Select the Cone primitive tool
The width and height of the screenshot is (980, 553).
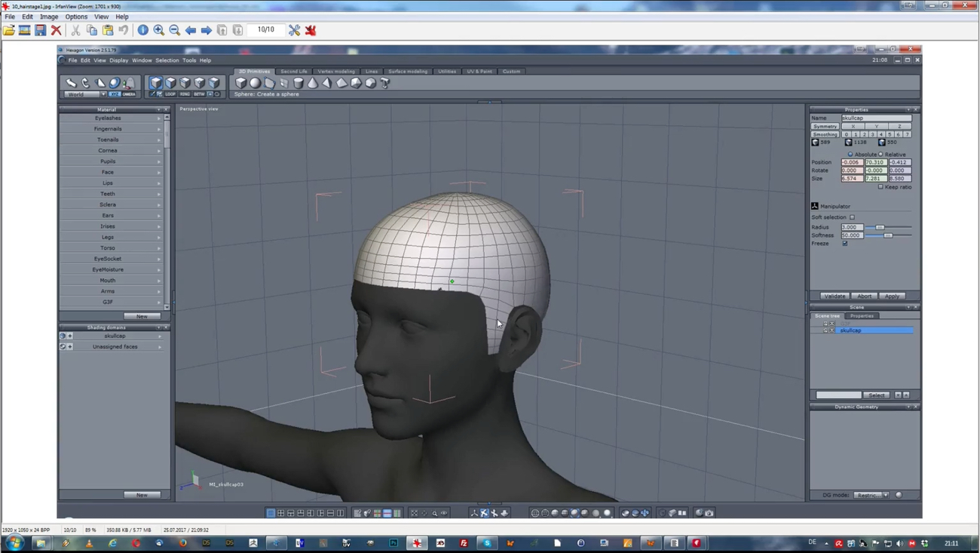[311, 83]
